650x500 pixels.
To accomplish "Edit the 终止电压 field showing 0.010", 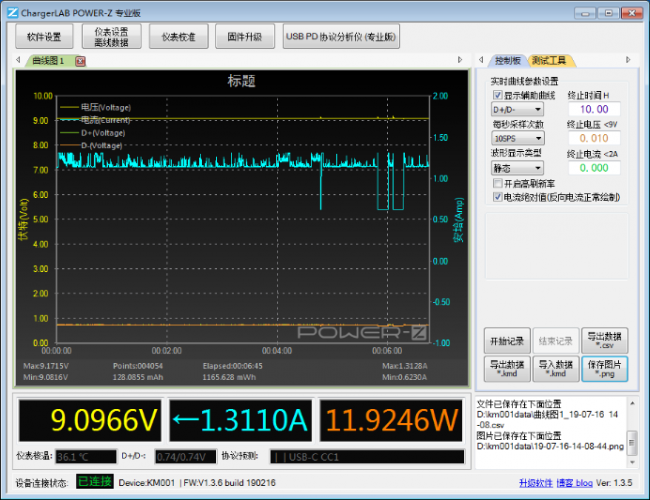I will [x=594, y=138].
